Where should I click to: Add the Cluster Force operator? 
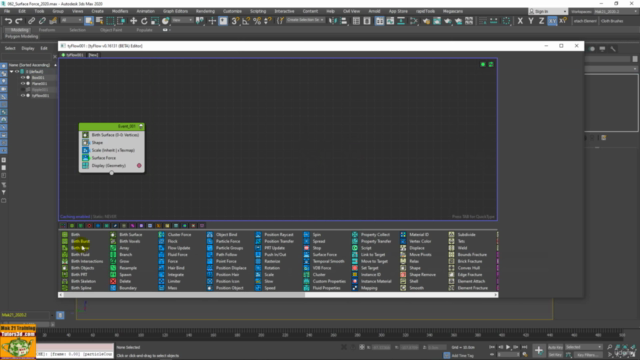[175, 235]
